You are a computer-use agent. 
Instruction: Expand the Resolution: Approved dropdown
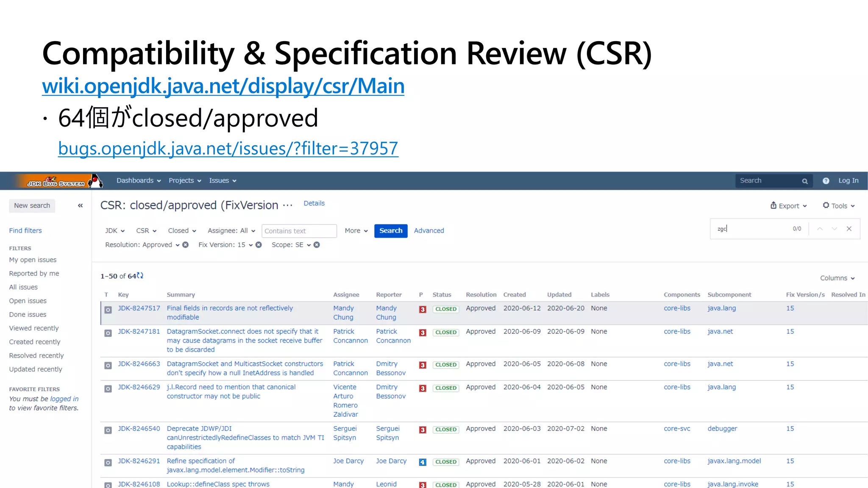click(x=142, y=245)
